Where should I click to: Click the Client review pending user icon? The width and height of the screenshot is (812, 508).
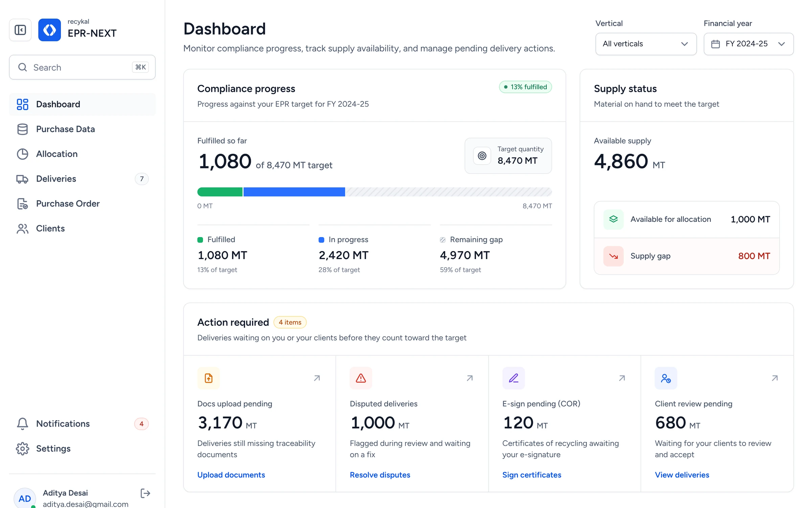click(666, 378)
